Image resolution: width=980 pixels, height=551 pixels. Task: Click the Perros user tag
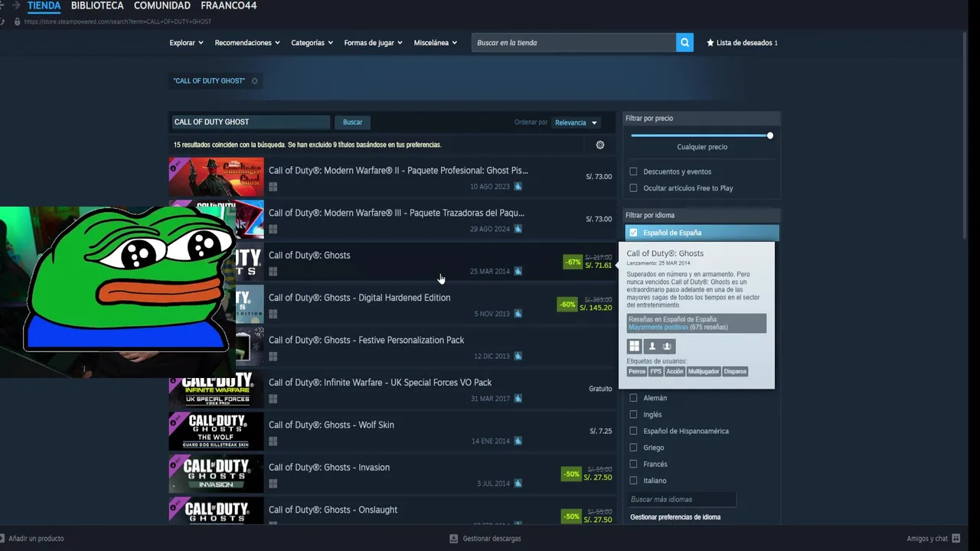[x=637, y=372]
